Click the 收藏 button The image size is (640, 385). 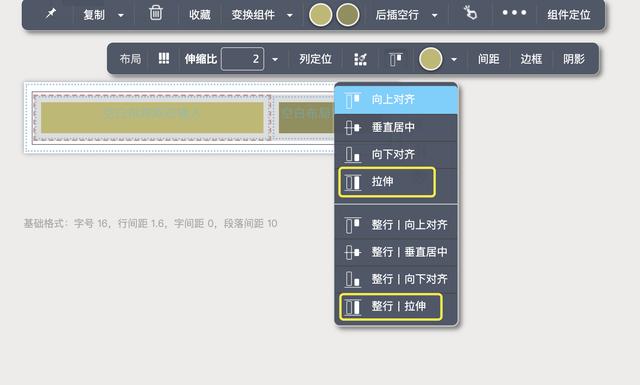[x=200, y=15]
